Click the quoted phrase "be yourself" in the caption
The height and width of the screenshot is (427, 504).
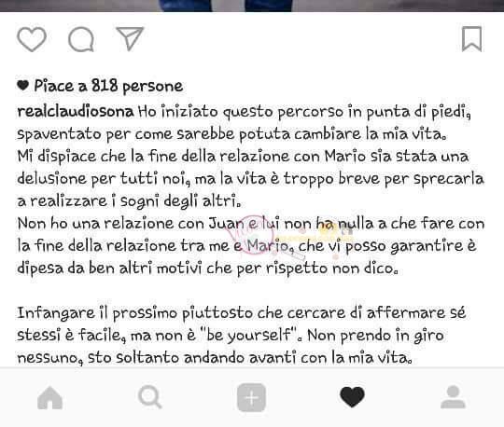(x=248, y=336)
